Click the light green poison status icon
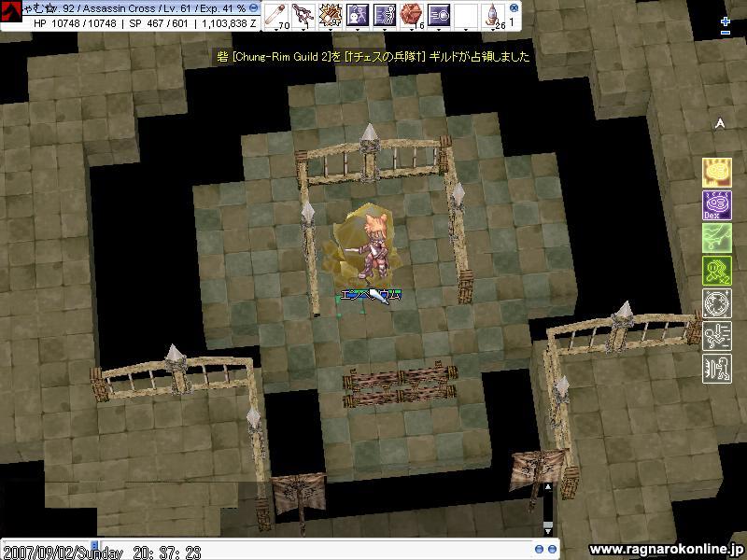The image size is (747, 560). pos(717,238)
